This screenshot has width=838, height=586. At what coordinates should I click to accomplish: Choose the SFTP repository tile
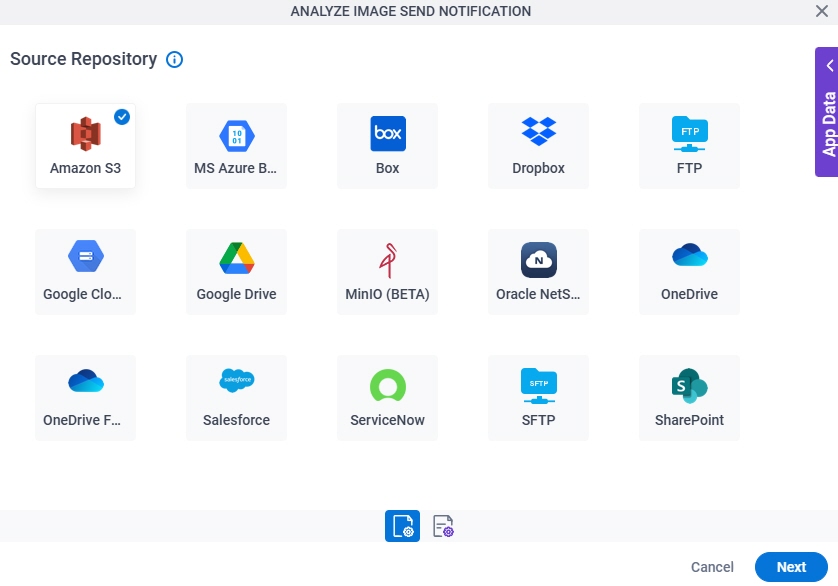[538, 398]
